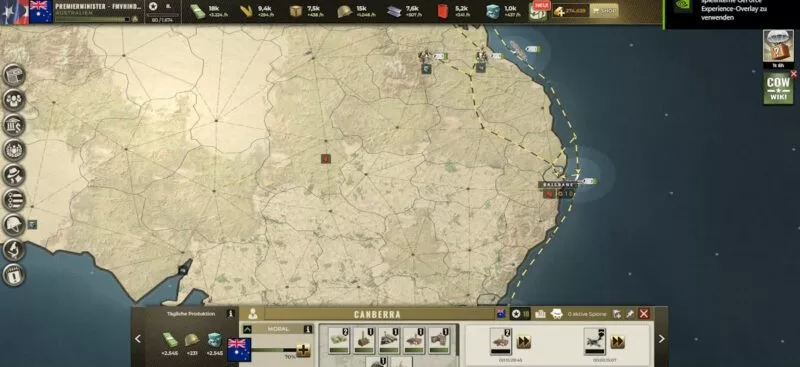This screenshot has width=800, height=367.
Task: Go to next province with right arrow
Action: tap(661, 338)
